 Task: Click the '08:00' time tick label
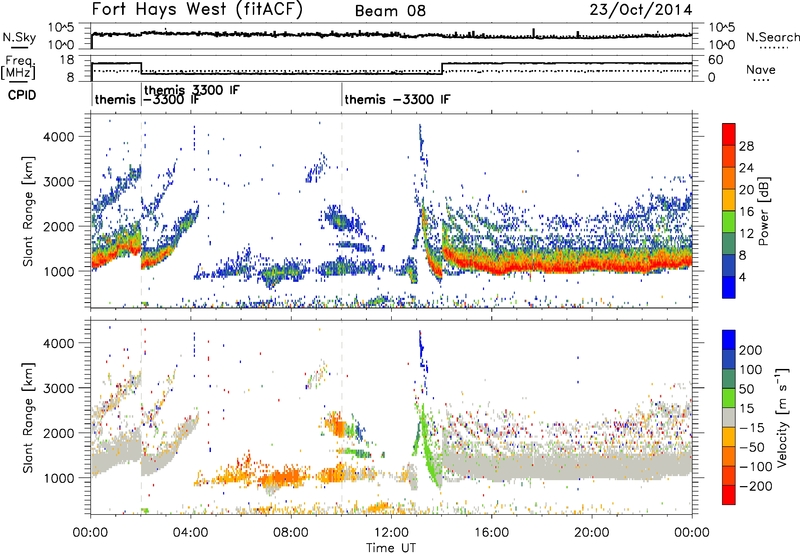point(291,533)
